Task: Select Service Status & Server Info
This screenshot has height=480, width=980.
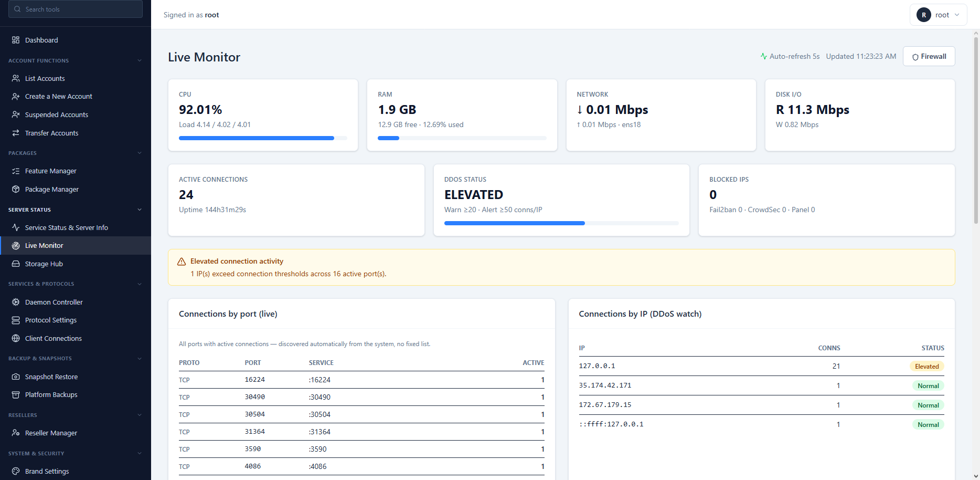Action: pos(76,227)
